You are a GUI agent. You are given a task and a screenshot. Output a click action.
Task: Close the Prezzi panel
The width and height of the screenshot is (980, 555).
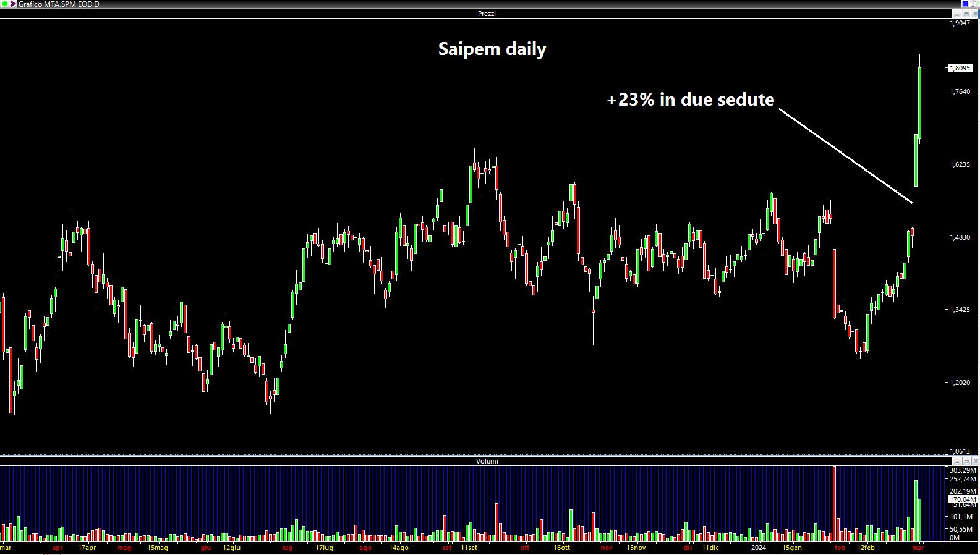tap(974, 14)
